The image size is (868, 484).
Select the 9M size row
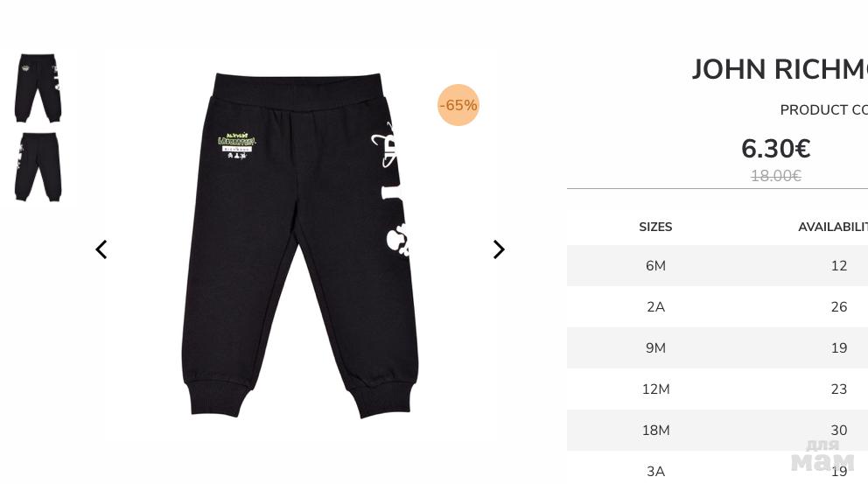[717, 347]
